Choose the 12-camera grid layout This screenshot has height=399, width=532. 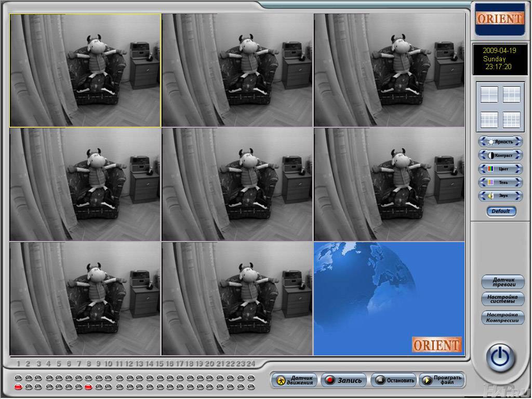pyautogui.click(x=489, y=120)
